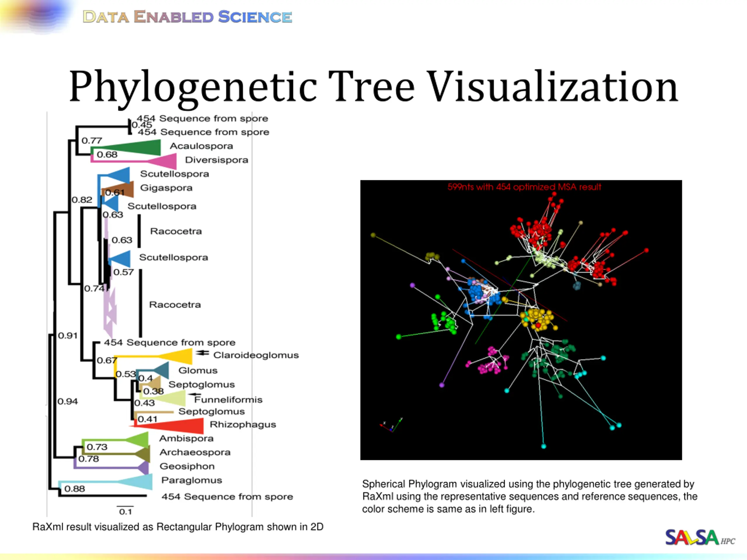Click the Glomus label
747x560 pixels.
pos(198,370)
